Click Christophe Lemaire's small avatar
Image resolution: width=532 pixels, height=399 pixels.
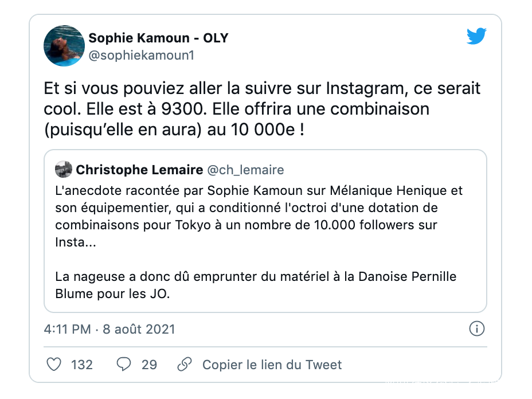click(x=63, y=170)
